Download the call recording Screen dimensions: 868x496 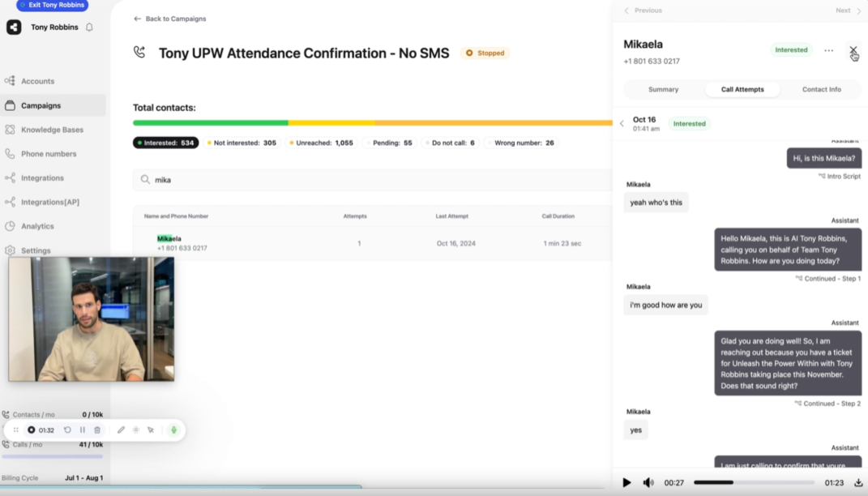[x=858, y=483]
